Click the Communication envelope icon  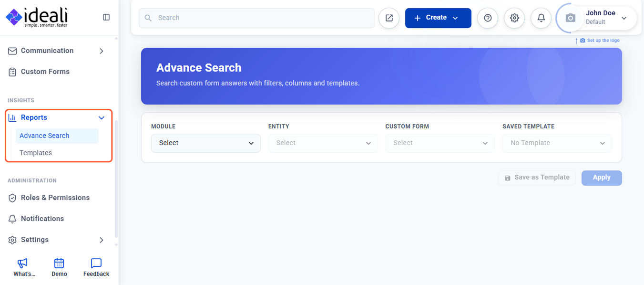point(12,51)
